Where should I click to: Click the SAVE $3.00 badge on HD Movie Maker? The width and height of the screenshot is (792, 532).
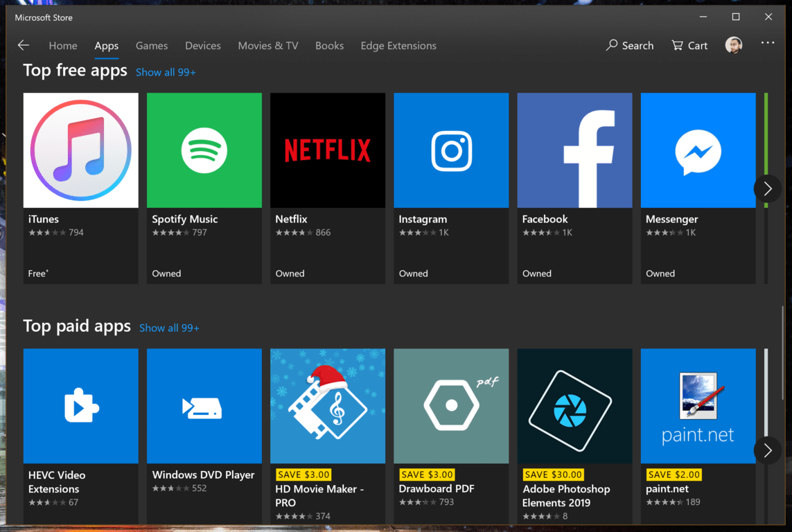303,475
